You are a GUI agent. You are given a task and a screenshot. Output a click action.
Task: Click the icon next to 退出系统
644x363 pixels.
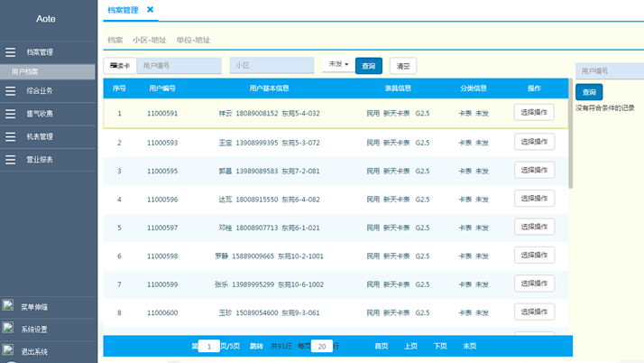pyautogui.click(x=8, y=349)
